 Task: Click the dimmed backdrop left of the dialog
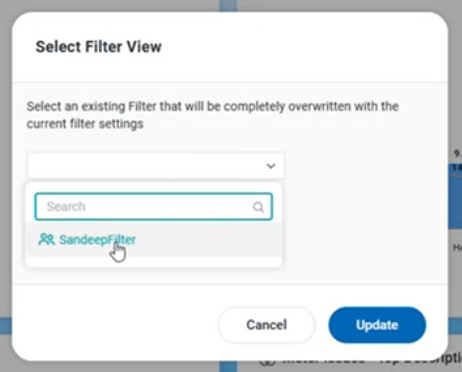pyautogui.click(x=6, y=167)
